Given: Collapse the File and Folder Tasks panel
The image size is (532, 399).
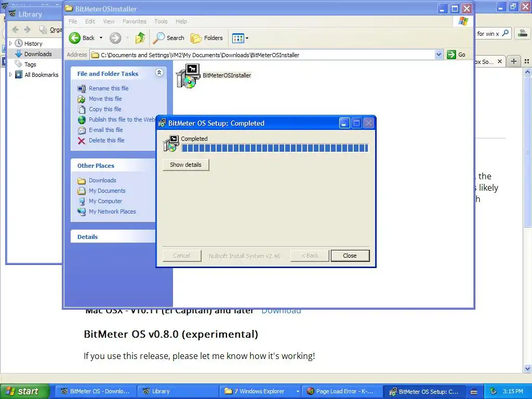Looking at the screenshot, I should click(159, 73).
